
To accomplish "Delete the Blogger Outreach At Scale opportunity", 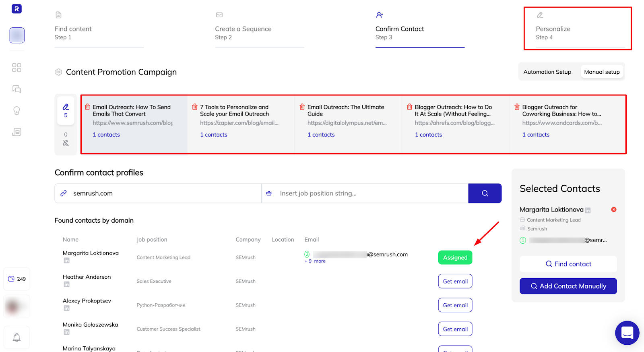I will [410, 107].
